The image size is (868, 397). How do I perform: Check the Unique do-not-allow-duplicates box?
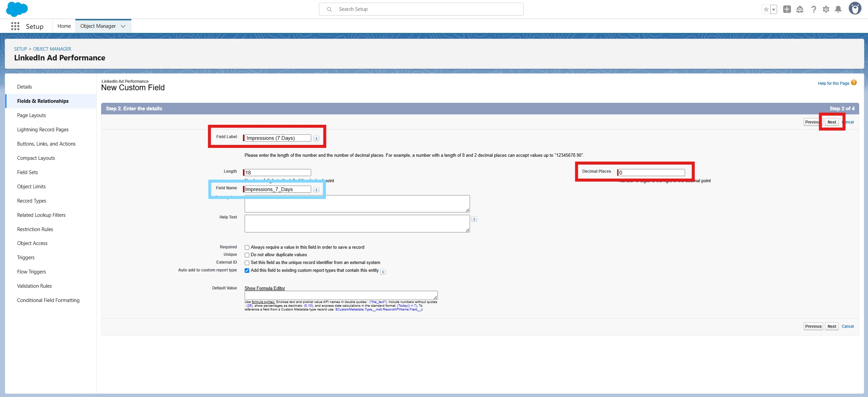click(247, 255)
